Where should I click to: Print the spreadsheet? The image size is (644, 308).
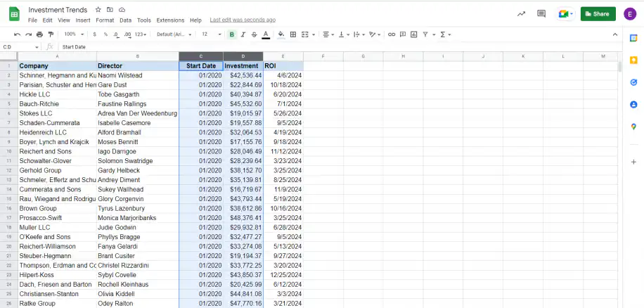(x=39, y=34)
